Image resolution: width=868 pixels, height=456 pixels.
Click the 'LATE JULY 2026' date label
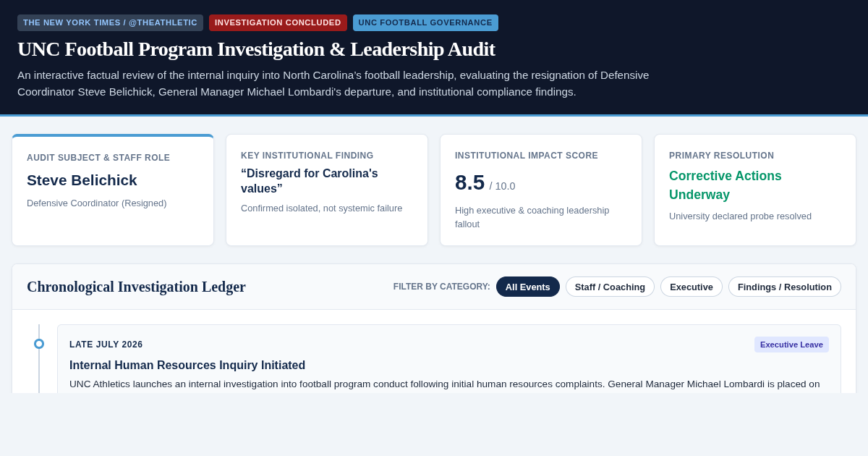(x=106, y=345)
